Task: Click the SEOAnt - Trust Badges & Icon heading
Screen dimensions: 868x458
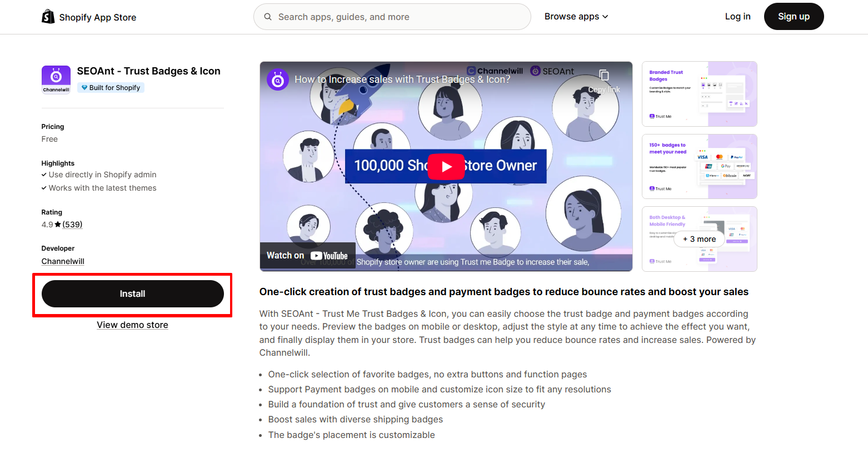Action: [149, 71]
